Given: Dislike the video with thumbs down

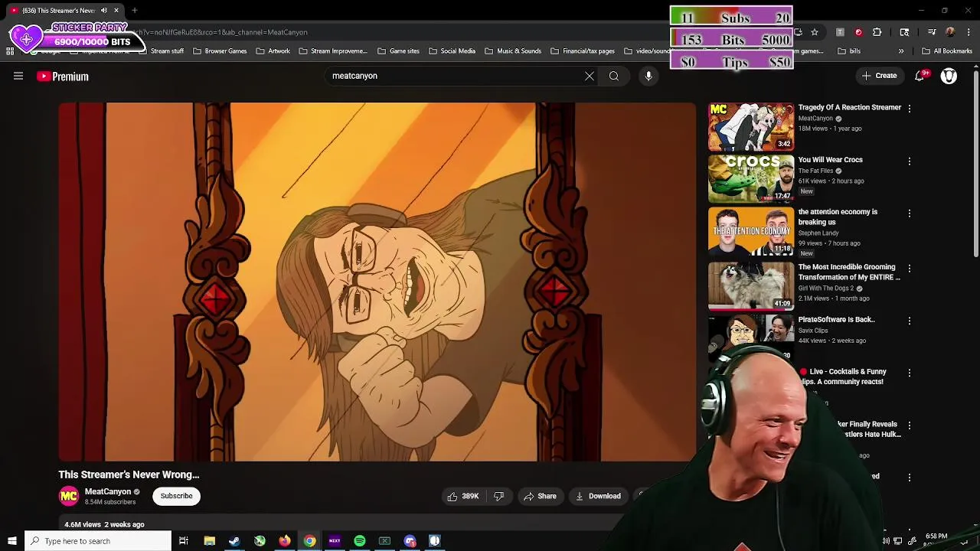Looking at the screenshot, I should [498, 496].
